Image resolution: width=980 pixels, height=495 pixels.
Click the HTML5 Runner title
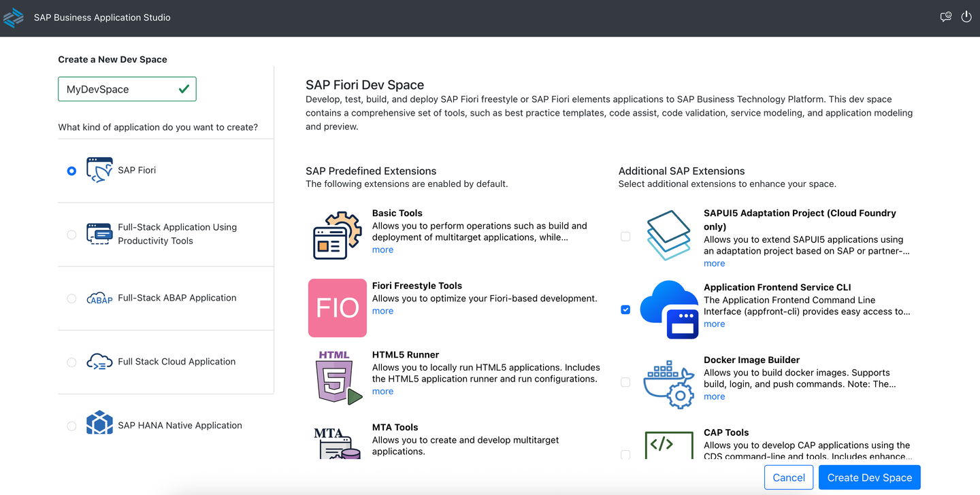click(x=406, y=355)
